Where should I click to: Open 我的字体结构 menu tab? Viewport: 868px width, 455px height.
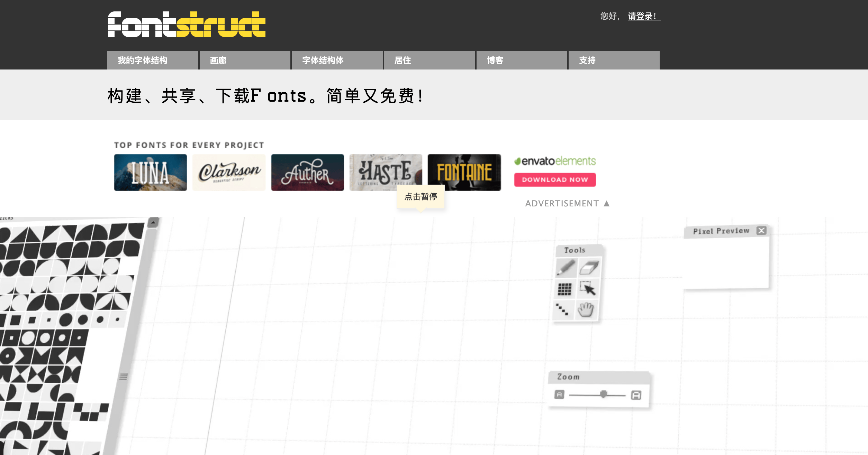coord(153,61)
